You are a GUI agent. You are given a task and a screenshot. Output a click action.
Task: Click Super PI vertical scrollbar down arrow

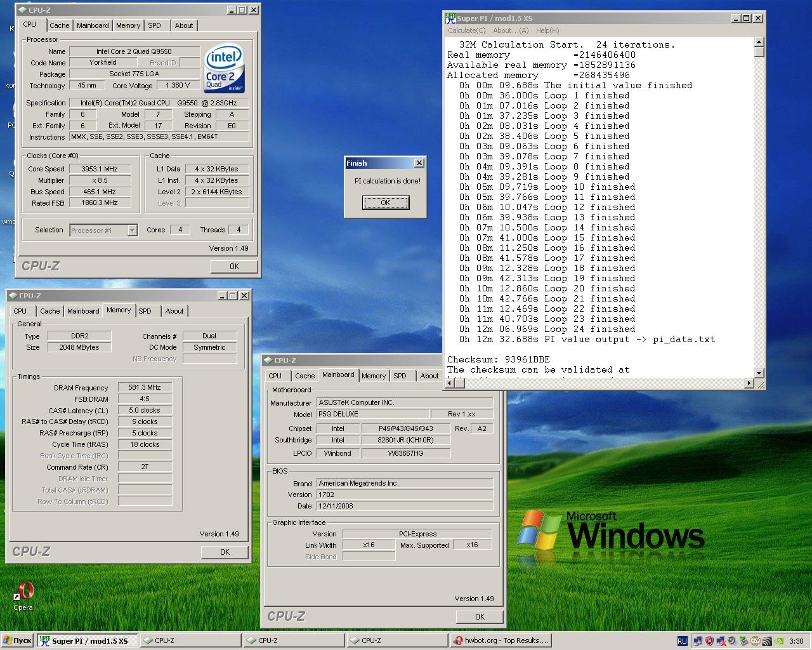coord(759,373)
